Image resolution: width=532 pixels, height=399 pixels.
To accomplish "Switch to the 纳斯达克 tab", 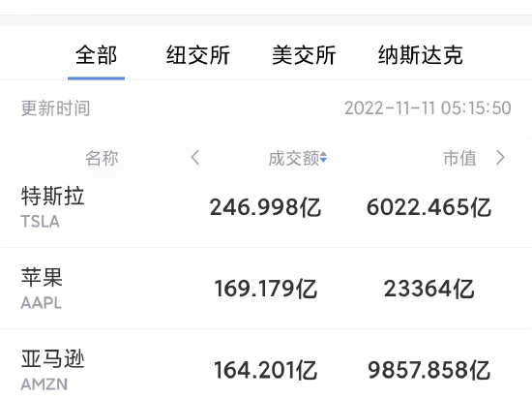I will point(421,55).
